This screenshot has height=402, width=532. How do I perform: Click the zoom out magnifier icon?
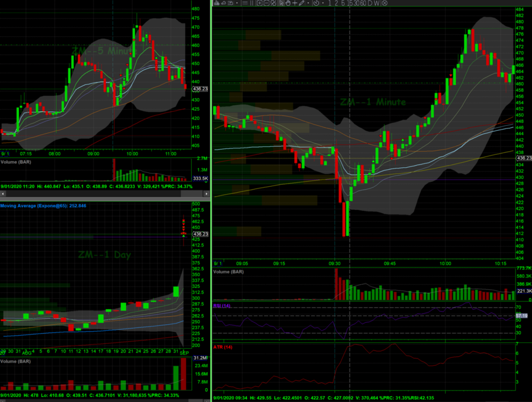tap(266, 3)
